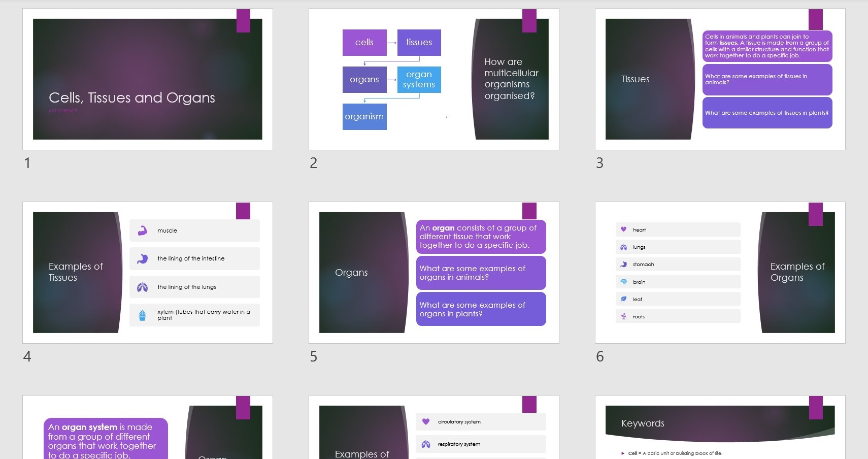
Task: Click the brain icon in the organs list
Action: pyautogui.click(x=623, y=281)
